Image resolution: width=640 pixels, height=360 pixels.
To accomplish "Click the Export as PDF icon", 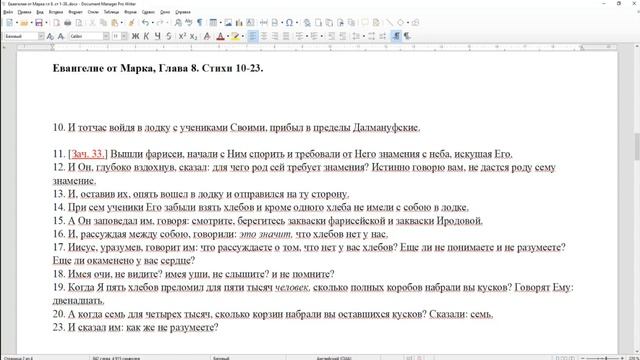I will [56, 23].
